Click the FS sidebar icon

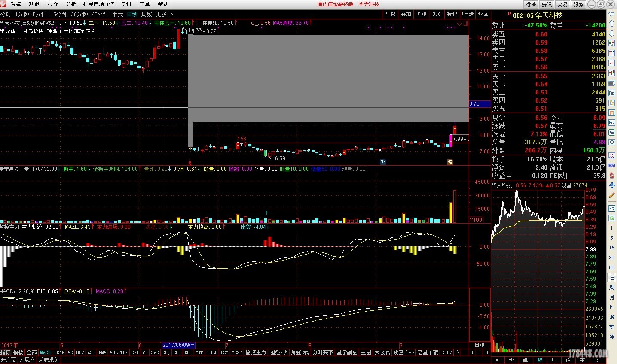click(611, 208)
